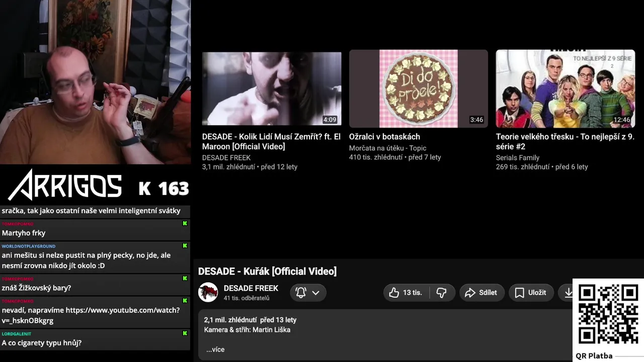Screen dimensions: 644x362
Task: Click the Sdílet share button
Action: 481,293
